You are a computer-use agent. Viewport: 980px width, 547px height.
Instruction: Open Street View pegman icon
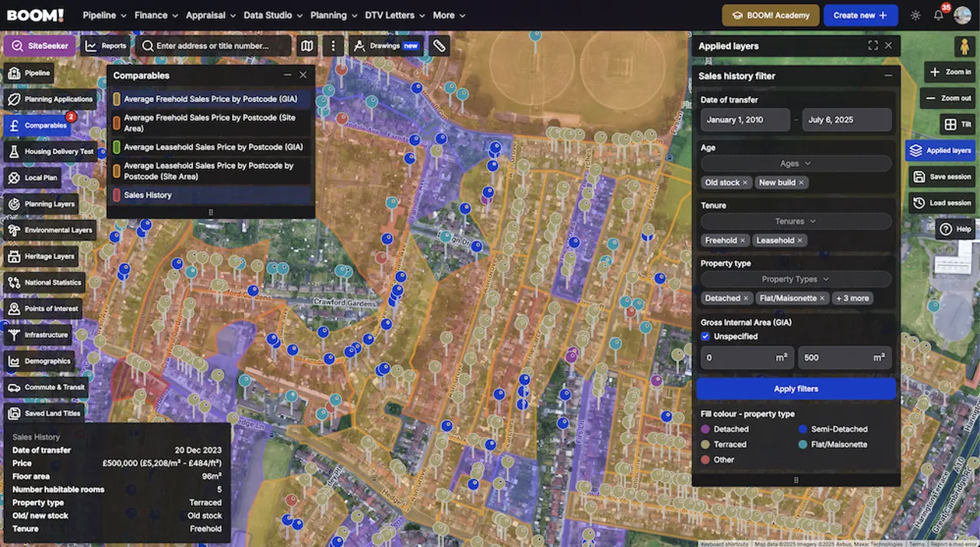[x=964, y=47]
